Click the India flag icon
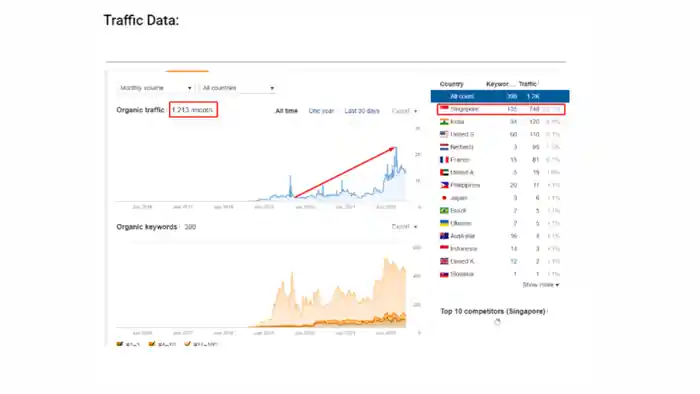Viewport: 700px width, 394px height. (444, 121)
